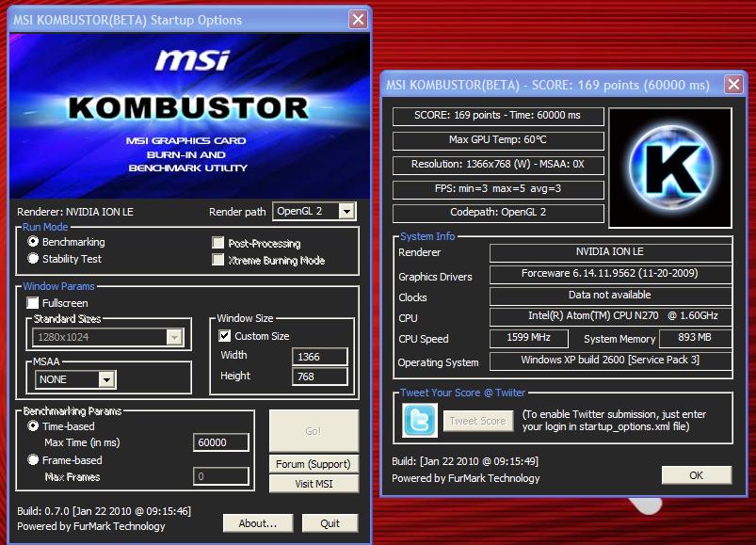Click the Visit MSI button
Viewport: 756px width, 545px height.
314,484
